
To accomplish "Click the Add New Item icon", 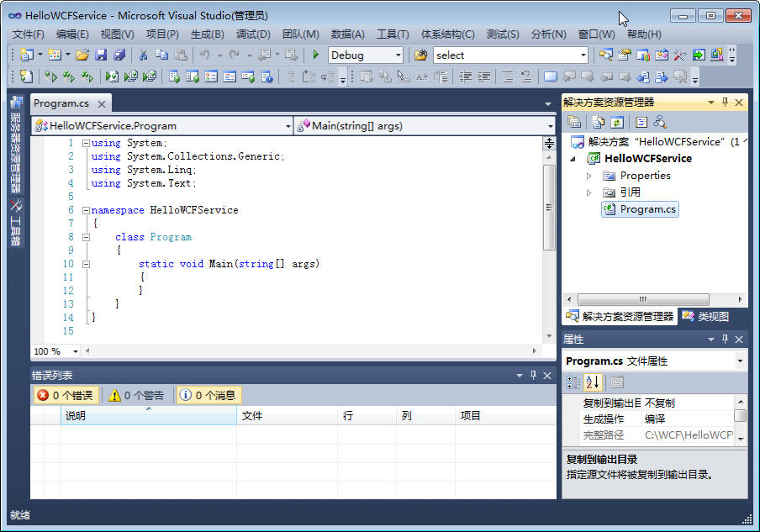I will point(55,55).
